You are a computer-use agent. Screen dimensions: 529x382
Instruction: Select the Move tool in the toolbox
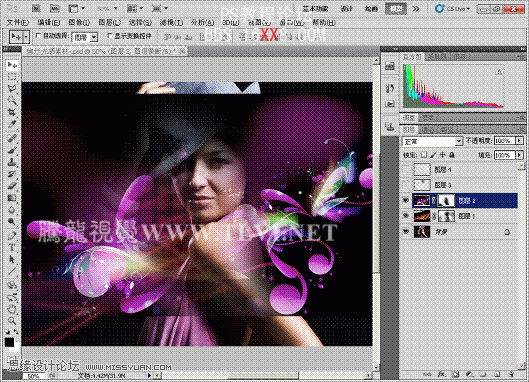coord(12,65)
